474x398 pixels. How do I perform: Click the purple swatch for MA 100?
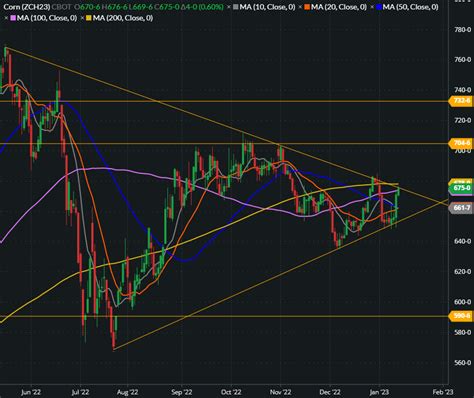13,18
